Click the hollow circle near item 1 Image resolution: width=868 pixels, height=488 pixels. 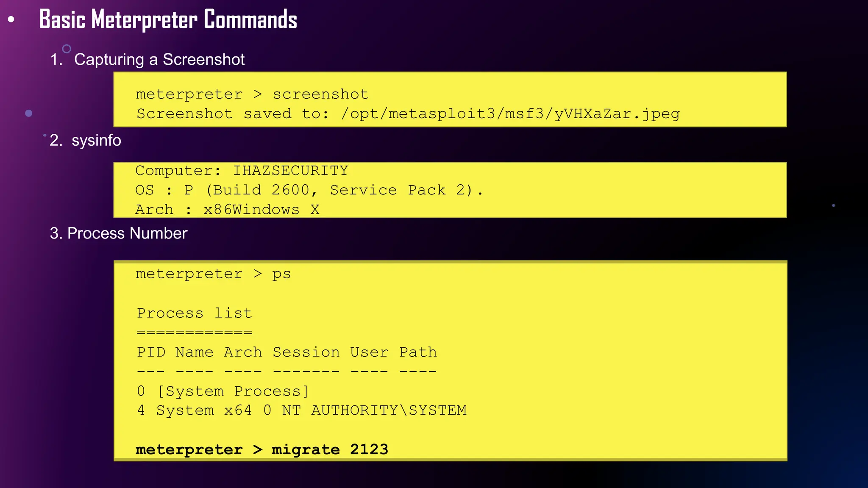point(67,49)
